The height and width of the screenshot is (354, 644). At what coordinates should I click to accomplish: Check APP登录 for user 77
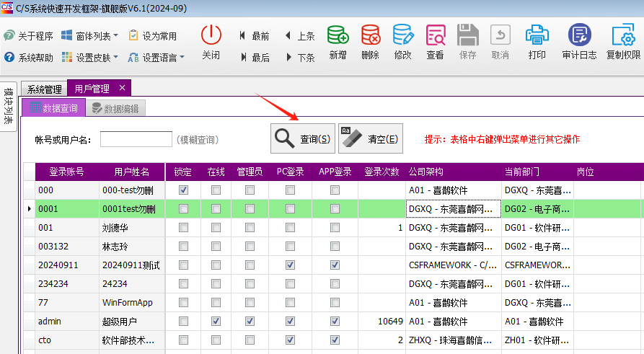click(335, 303)
